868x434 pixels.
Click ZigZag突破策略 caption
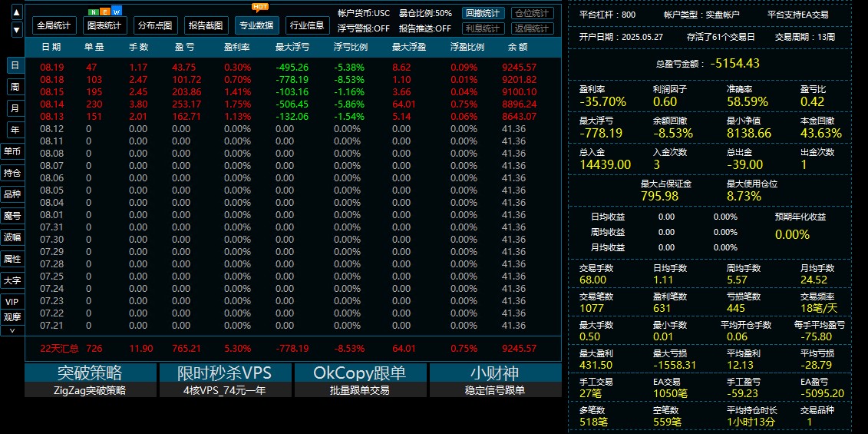[90, 390]
